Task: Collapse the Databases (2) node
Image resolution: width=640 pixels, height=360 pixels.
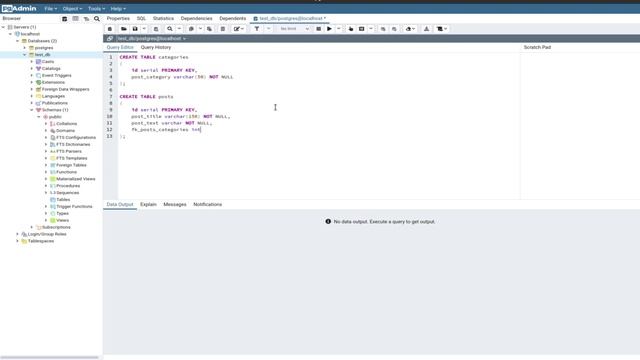Action: click(x=18, y=41)
